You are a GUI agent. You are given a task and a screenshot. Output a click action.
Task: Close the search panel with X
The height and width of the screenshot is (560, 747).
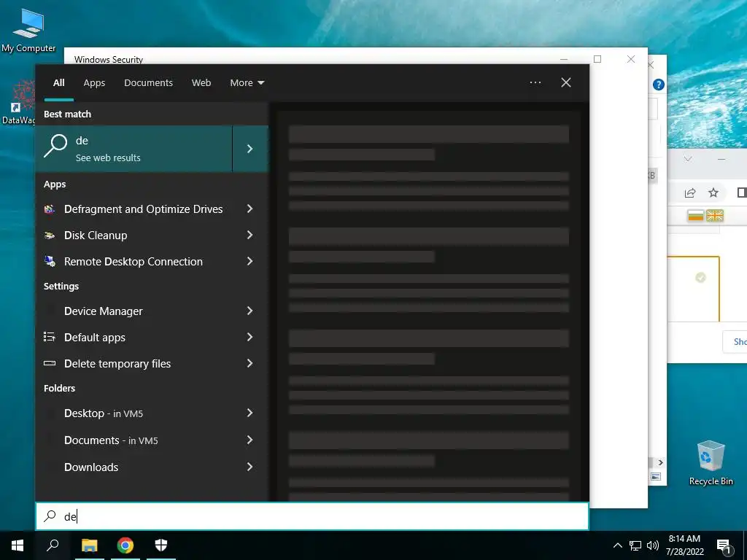[566, 82]
